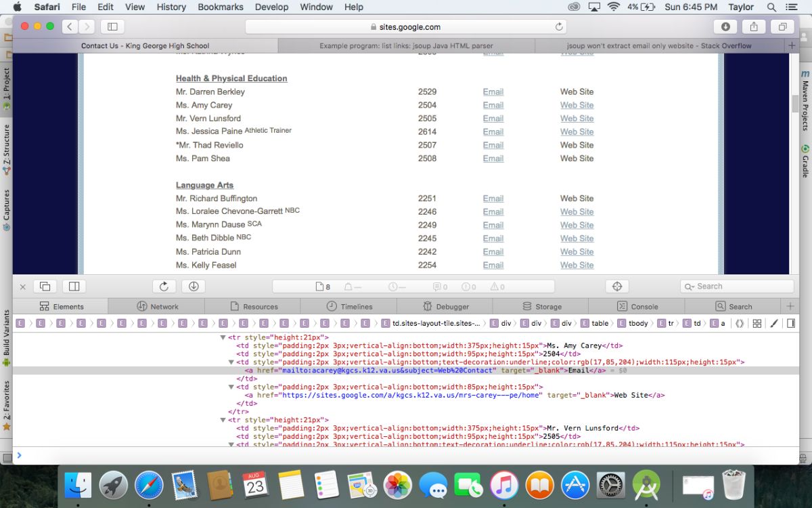Show the Safari sidebar

[x=112, y=27]
